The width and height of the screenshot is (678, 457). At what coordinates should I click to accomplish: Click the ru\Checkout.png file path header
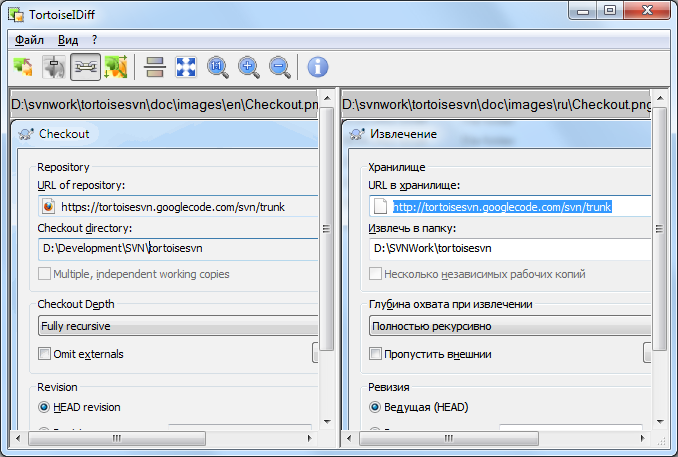pos(496,104)
